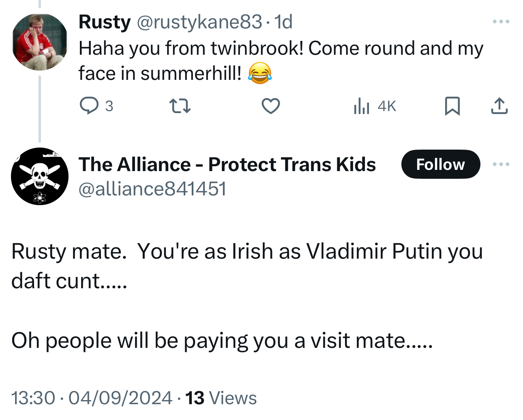
Task: Open the more options menu beside the Follow button
Action: coord(501,164)
